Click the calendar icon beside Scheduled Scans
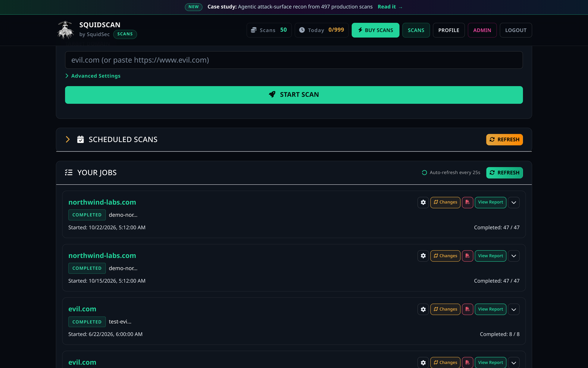Image resolution: width=588 pixels, height=368 pixels. (81, 140)
